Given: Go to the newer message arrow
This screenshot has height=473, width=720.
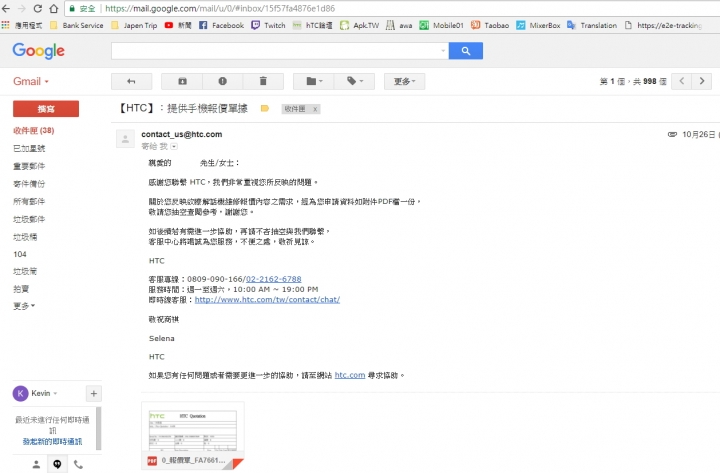Looking at the screenshot, I should [682, 81].
